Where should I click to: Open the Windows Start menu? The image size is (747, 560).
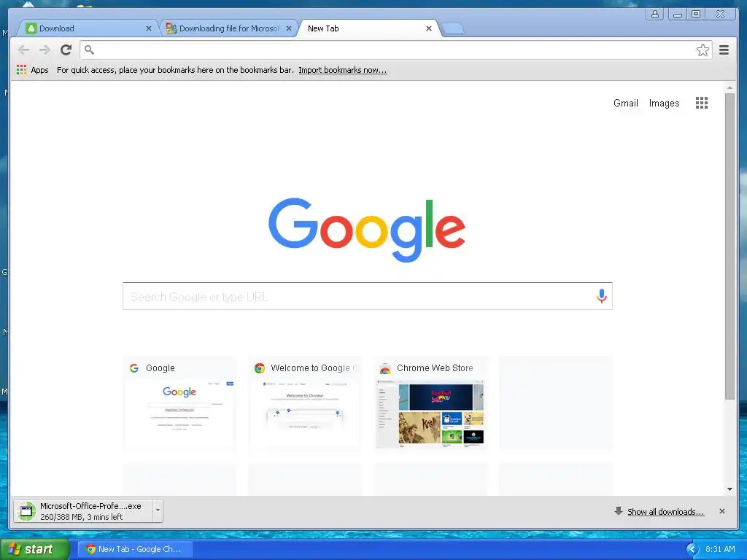(x=35, y=549)
